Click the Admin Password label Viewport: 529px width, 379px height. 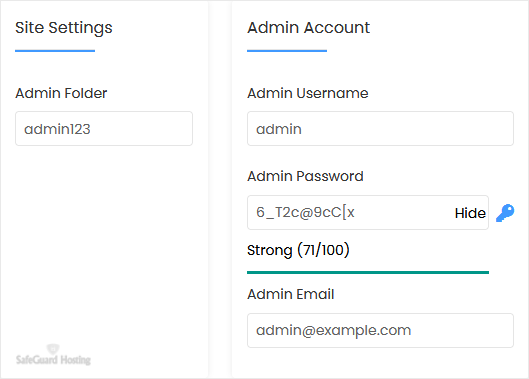pyautogui.click(x=305, y=176)
